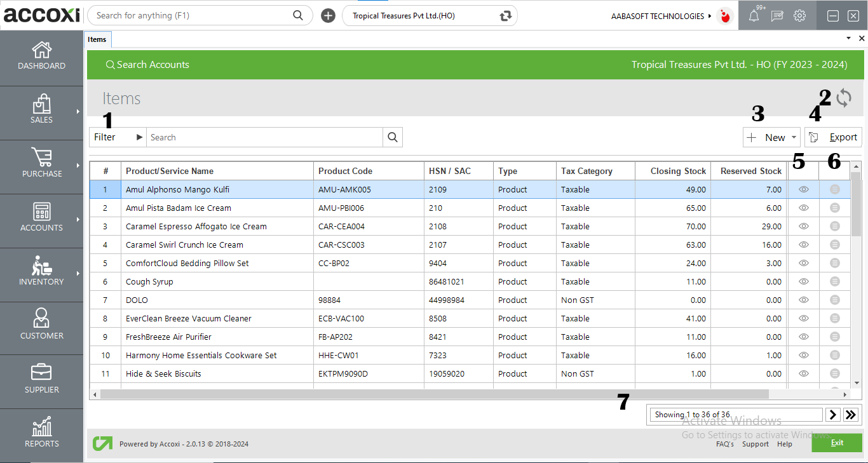Screen dimensions: 868x463
Task: Open the Help link
Action: [x=785, y=444]
